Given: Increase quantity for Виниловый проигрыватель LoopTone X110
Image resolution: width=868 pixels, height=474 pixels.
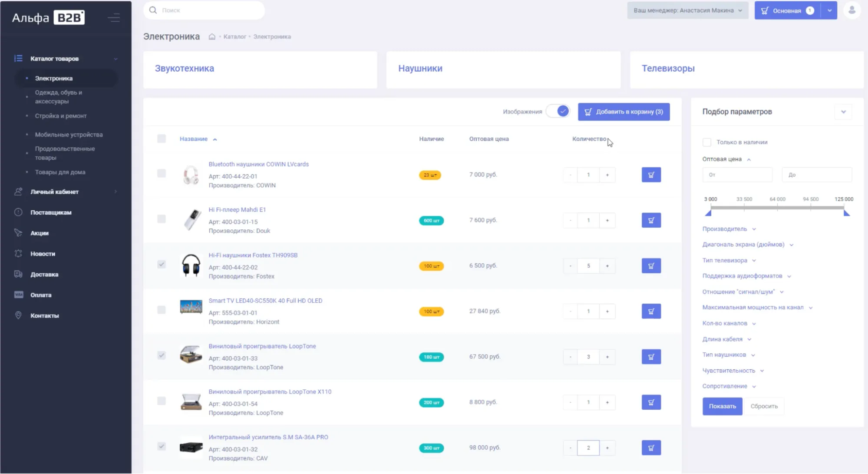Looking at the screenshot, I should (x=607, y=402).
